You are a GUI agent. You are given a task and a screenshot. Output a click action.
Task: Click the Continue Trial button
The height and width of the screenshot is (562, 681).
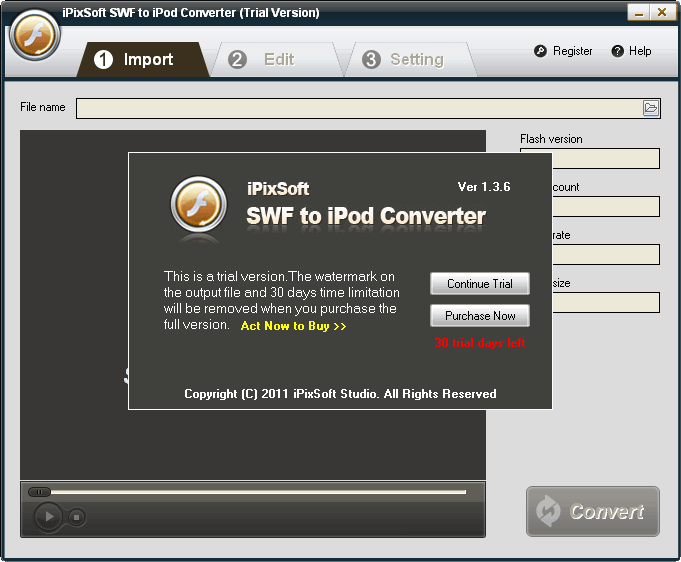tap(480, 284)
